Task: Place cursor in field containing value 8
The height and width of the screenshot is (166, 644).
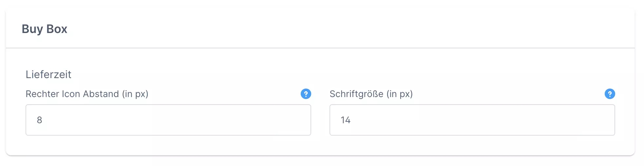Action: point(168,120)
